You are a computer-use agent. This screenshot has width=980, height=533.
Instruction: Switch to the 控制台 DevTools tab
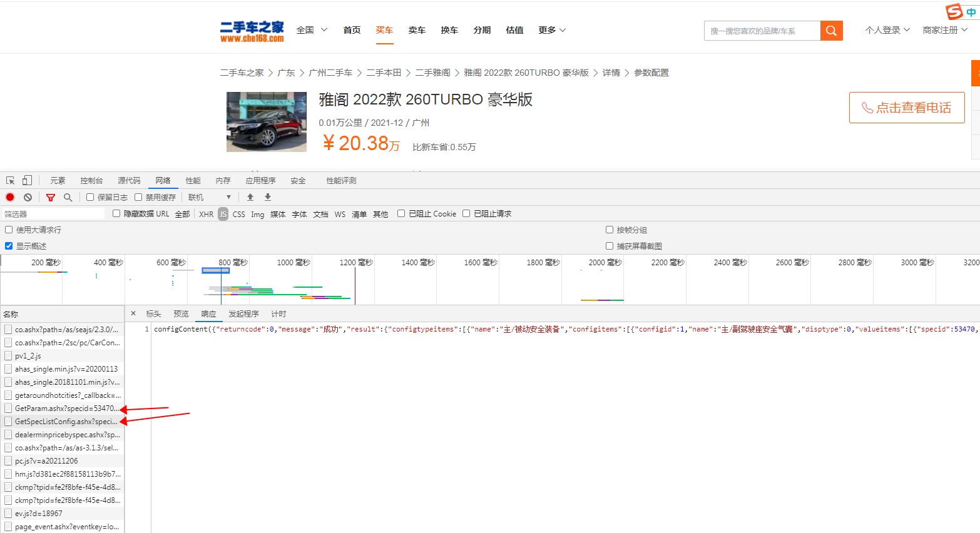click(91, 180)
